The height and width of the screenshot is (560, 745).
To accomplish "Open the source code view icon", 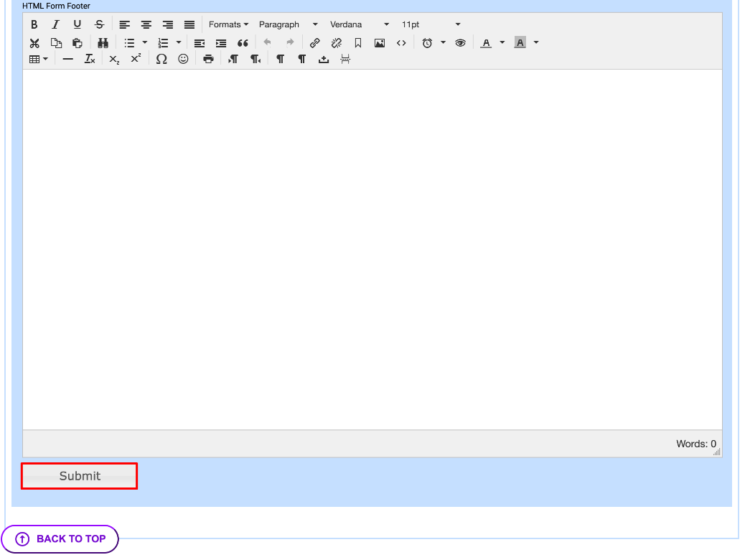I will point(401,43).
